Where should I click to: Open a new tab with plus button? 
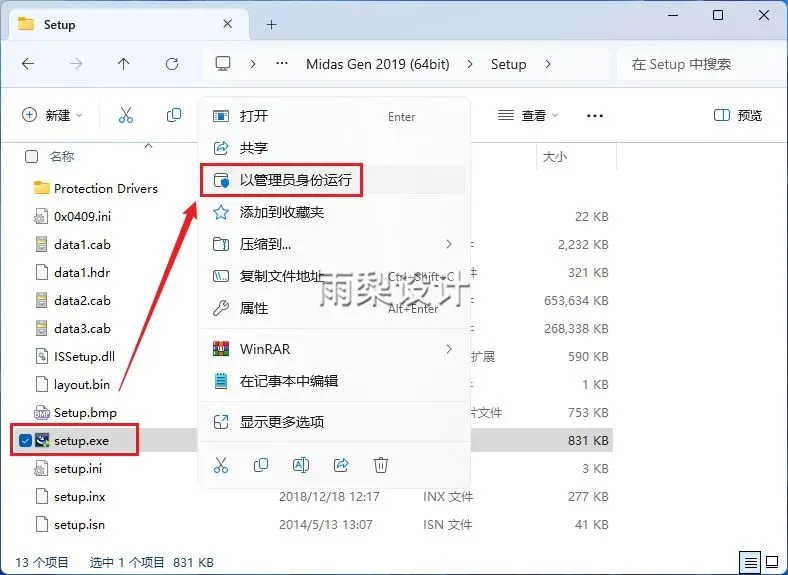coord(272,24)
